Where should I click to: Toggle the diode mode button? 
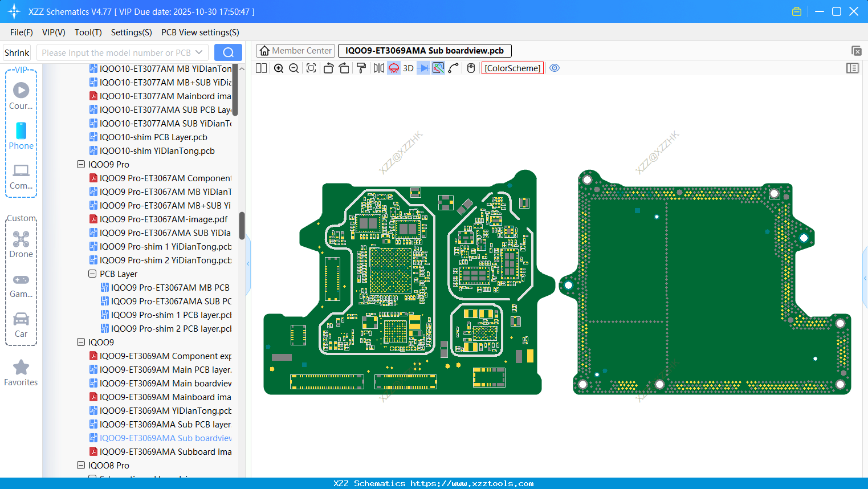pos(423,68)
